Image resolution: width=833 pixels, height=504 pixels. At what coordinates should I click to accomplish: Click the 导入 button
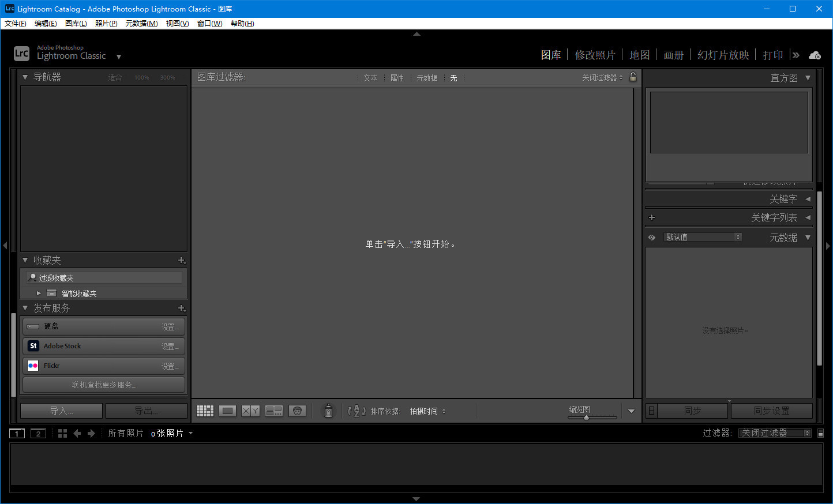click(61, 410)
